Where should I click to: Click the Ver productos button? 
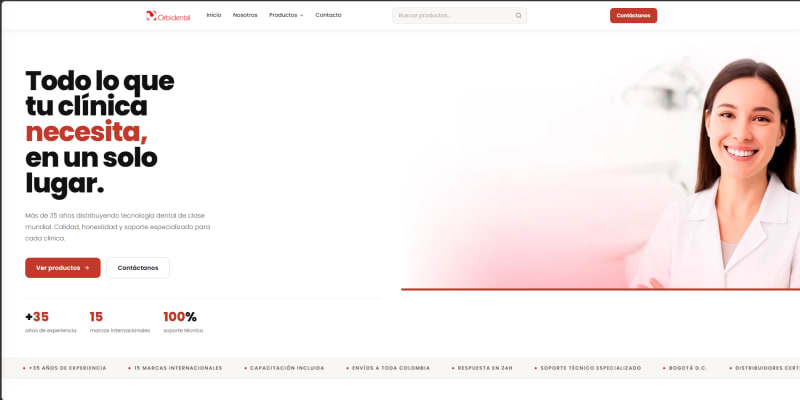click(x=63, y=268)
